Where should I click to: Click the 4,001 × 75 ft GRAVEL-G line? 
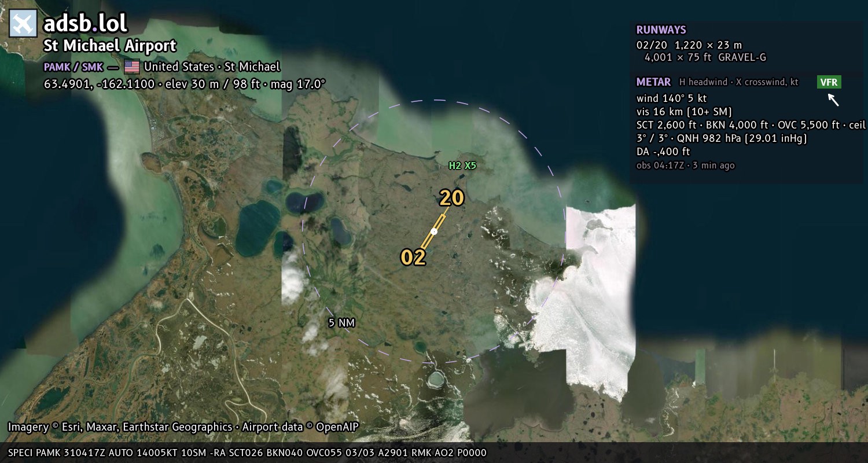tap(705, 57)
